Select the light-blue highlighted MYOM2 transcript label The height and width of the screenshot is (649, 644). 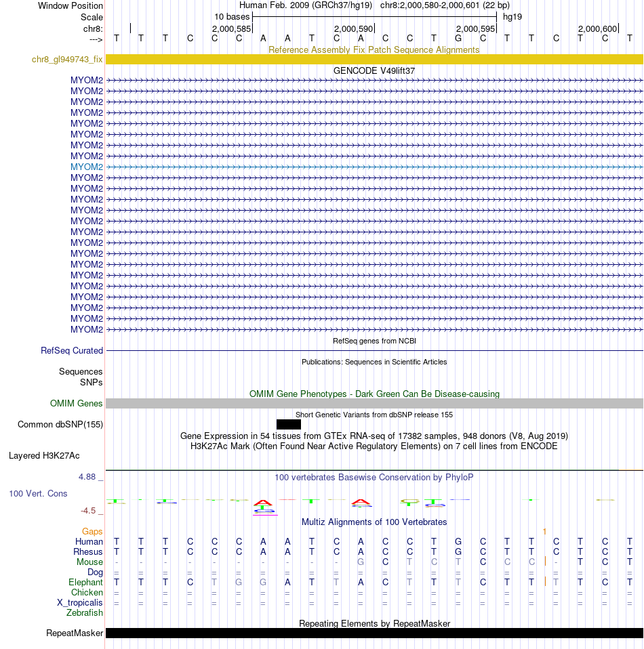point(87,167)
